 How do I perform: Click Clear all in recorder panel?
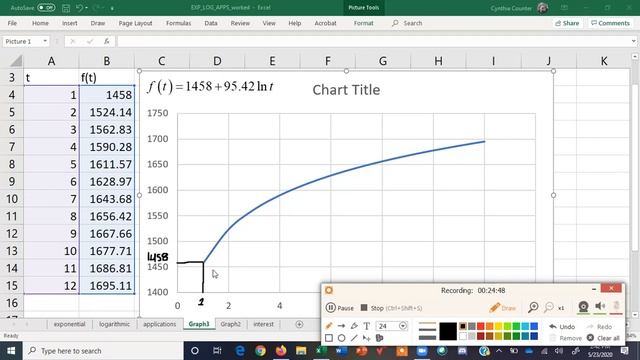click(x=603, y=338)
